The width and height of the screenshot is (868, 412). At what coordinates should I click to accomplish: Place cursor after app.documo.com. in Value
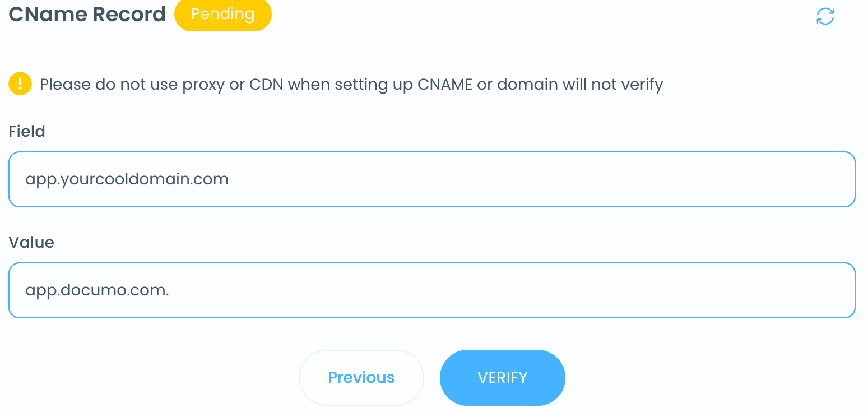pos(170,290)
